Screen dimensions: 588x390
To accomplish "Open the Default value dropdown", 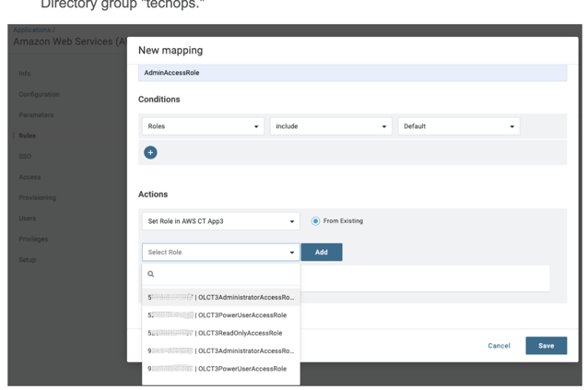I will pos(459,126).
